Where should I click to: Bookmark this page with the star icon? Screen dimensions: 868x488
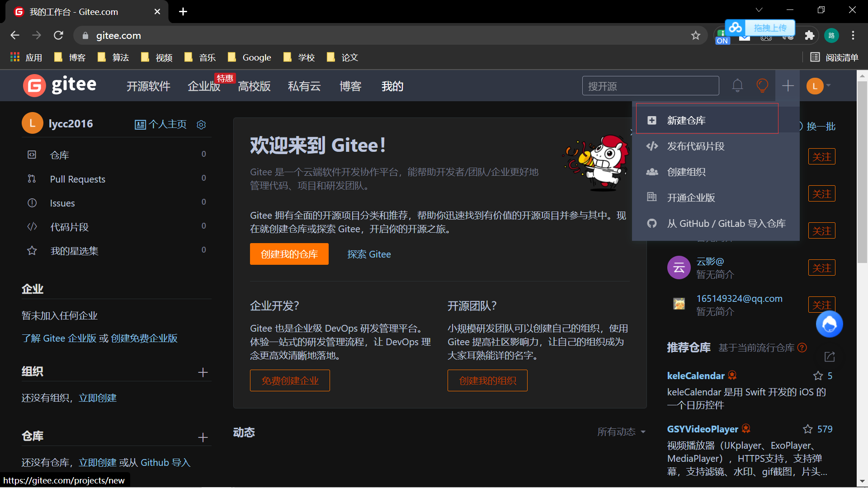pyautogui.click(x=695, y=35)
